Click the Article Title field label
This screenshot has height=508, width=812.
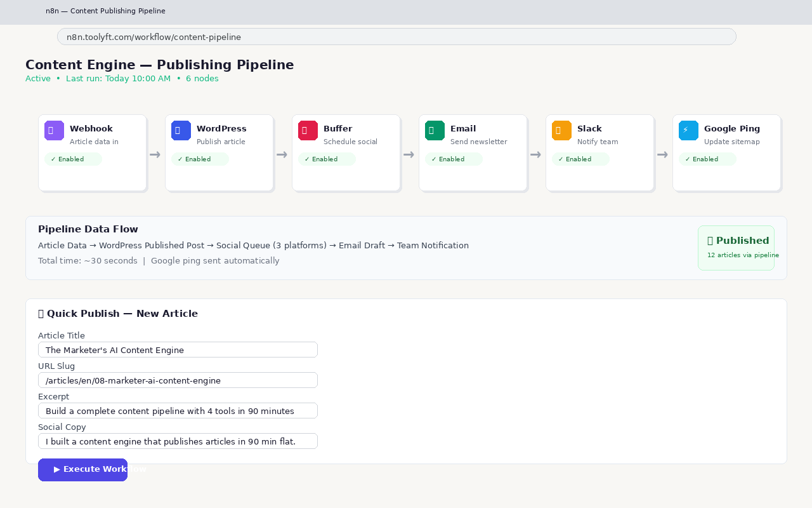point(62,336)
